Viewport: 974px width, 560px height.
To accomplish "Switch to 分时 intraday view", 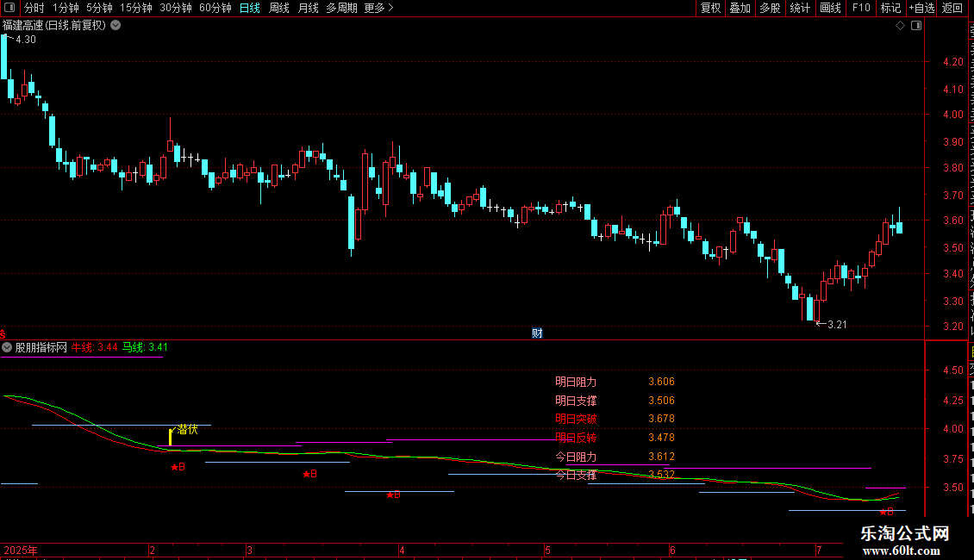I will point(34,8).
